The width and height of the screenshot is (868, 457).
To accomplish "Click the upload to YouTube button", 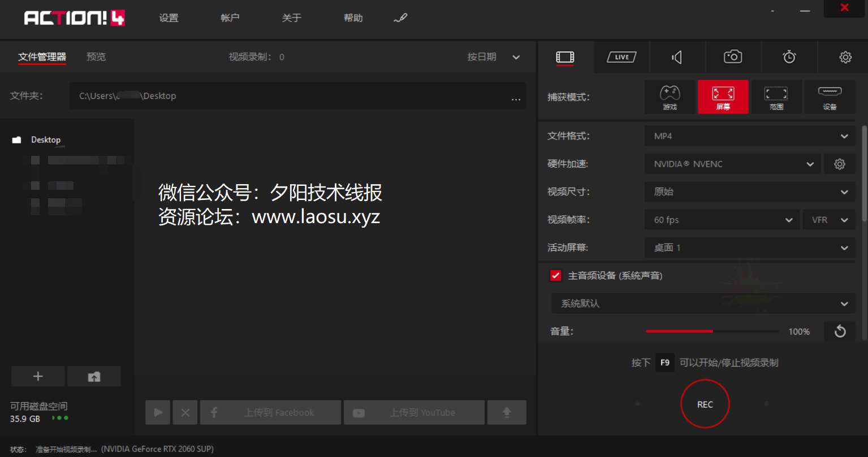I will [x=414, y=412].
